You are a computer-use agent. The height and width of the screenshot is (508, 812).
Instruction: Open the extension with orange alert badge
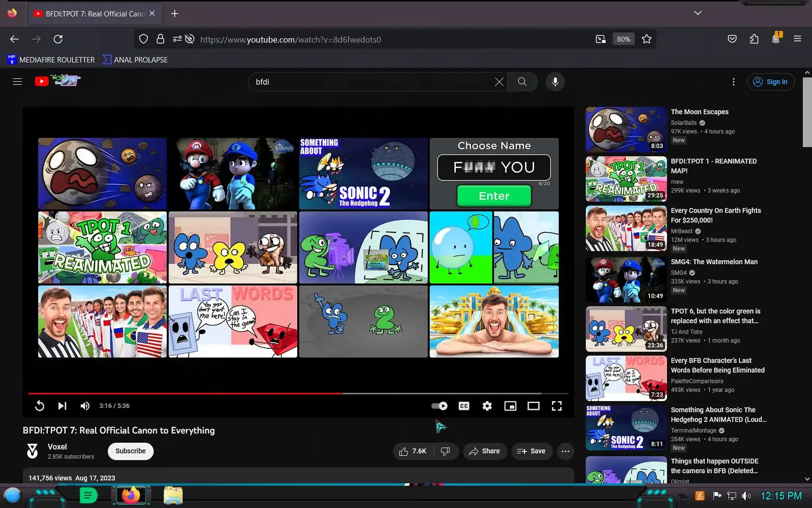pos(776,38)
